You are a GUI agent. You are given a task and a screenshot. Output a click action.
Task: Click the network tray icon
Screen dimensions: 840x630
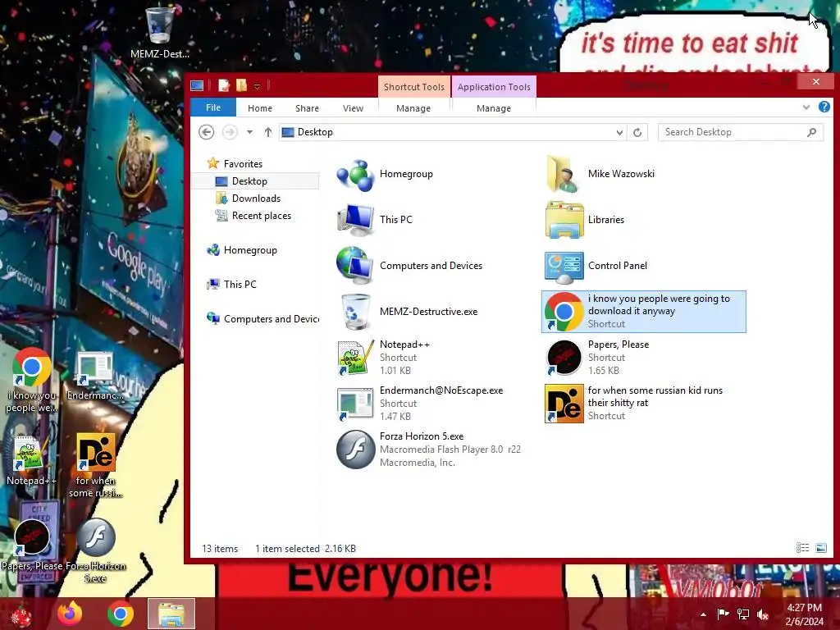pos(743,614)
